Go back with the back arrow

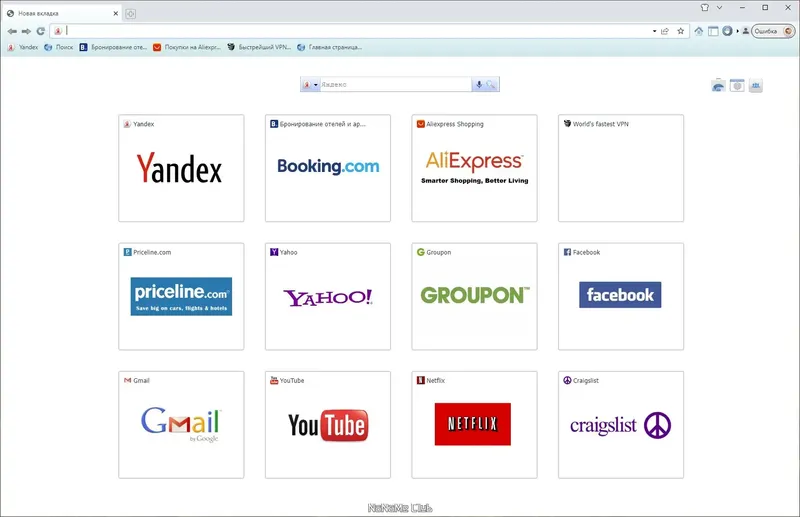pos(12,31)
